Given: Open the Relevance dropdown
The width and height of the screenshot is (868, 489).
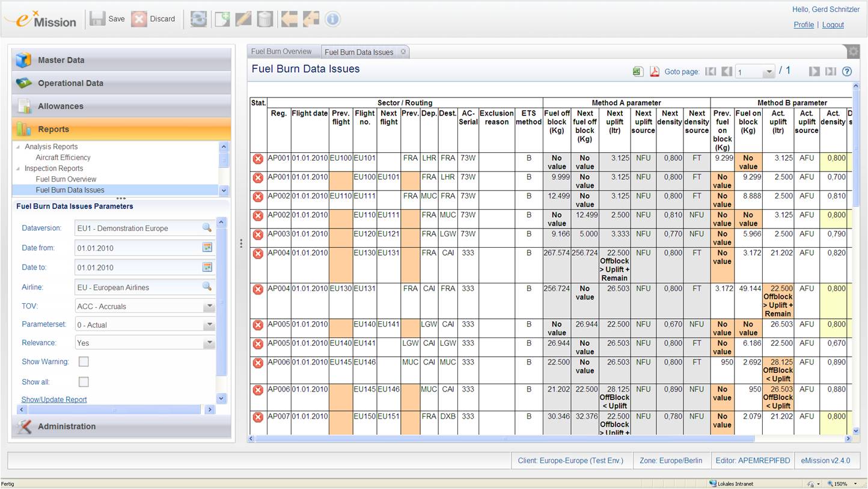Looking at the screenshot, I should [x=209, y=343].
